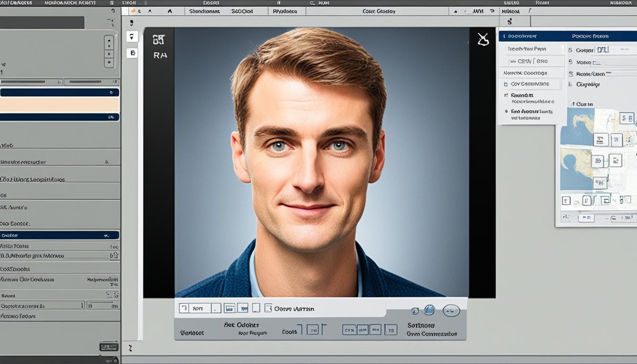637x364 pixels.
Task: Click the keyboard icon at left panel bottom
Action: click(x=109, y=347)
